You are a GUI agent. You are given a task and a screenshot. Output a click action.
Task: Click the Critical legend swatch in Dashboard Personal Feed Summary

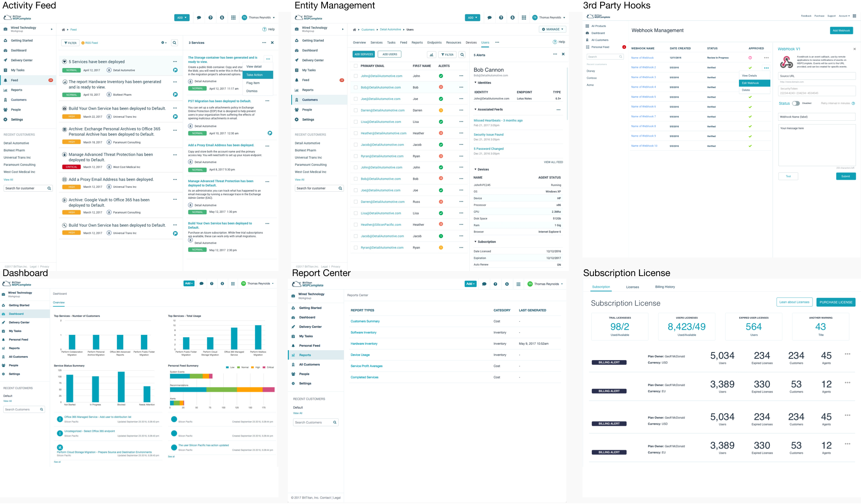coord(264,367)
